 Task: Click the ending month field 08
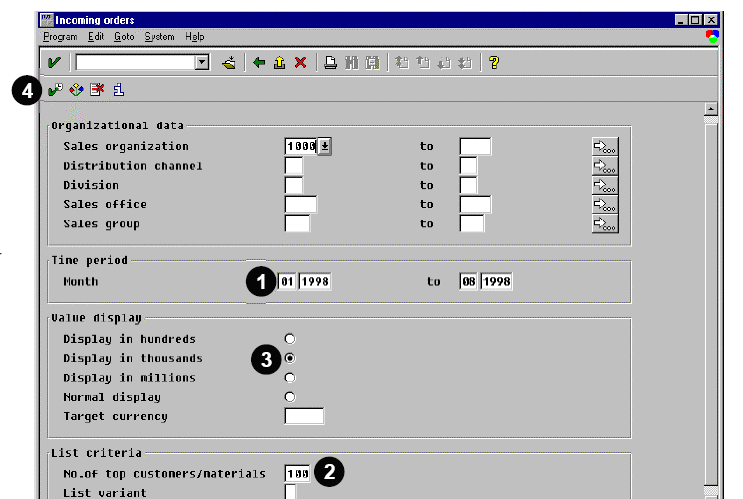click(468, 281)
